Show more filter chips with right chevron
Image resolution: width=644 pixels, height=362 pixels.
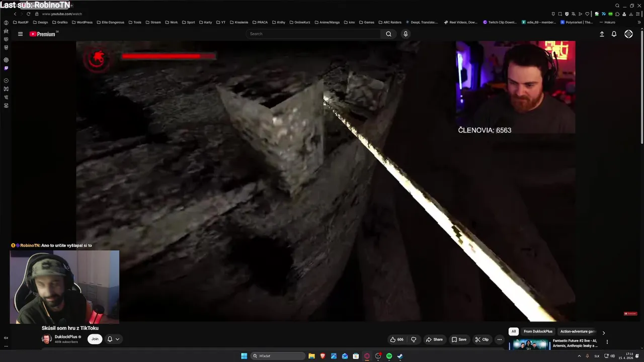click(604, 333)
